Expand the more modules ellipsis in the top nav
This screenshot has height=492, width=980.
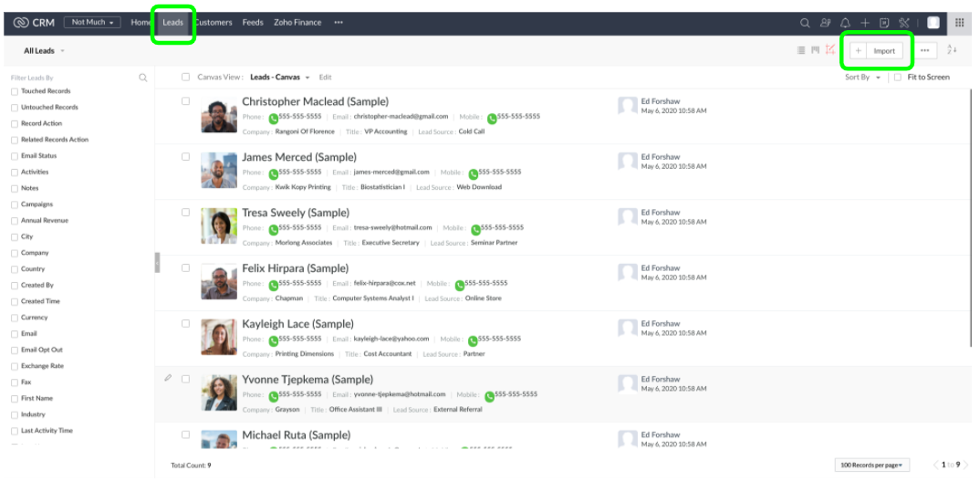click(339, 23)
